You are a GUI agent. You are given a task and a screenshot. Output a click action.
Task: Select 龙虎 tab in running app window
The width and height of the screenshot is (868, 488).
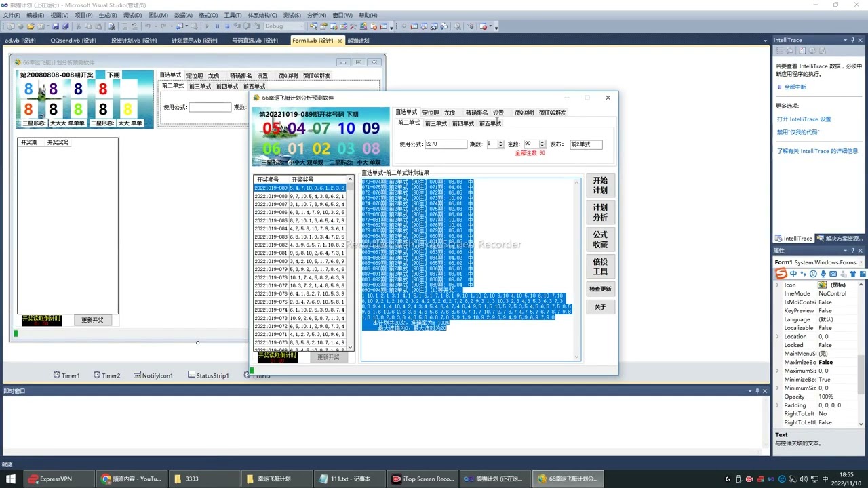pyautogui.click(x=450, y=113)
